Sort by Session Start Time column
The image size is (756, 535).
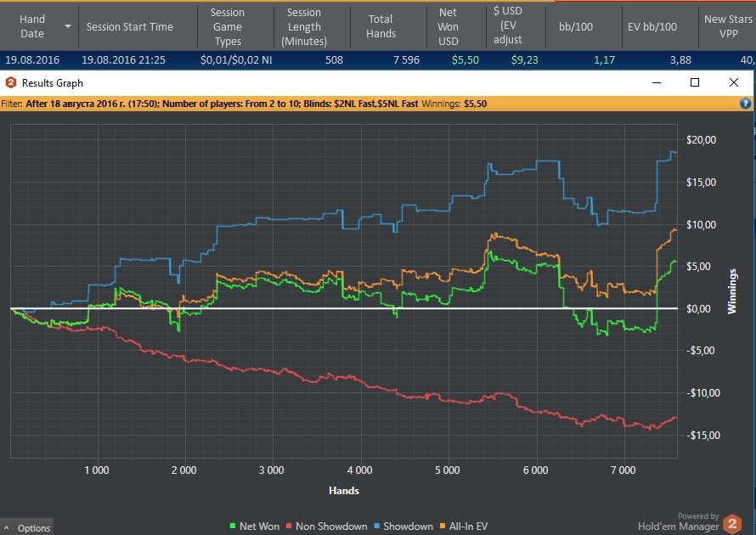point(130,27)
